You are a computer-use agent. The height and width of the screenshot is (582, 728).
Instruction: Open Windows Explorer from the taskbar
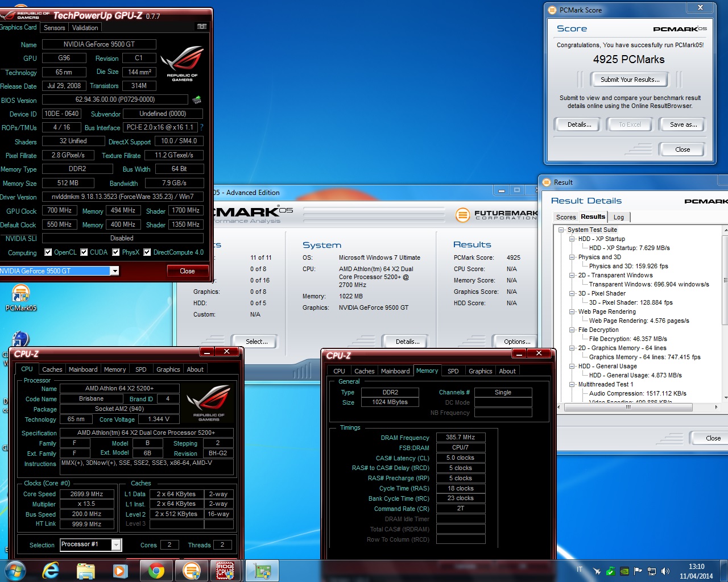coord(85,571)
